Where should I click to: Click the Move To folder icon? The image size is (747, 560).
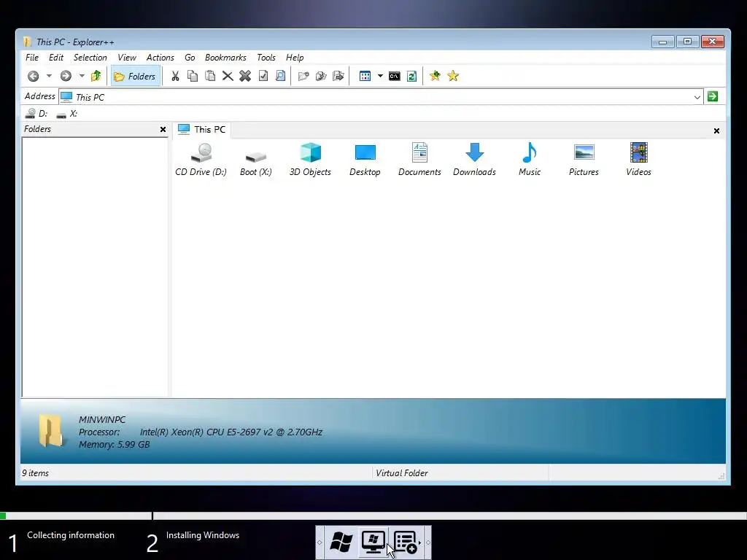pyautogui.click(x=338, y=76)
